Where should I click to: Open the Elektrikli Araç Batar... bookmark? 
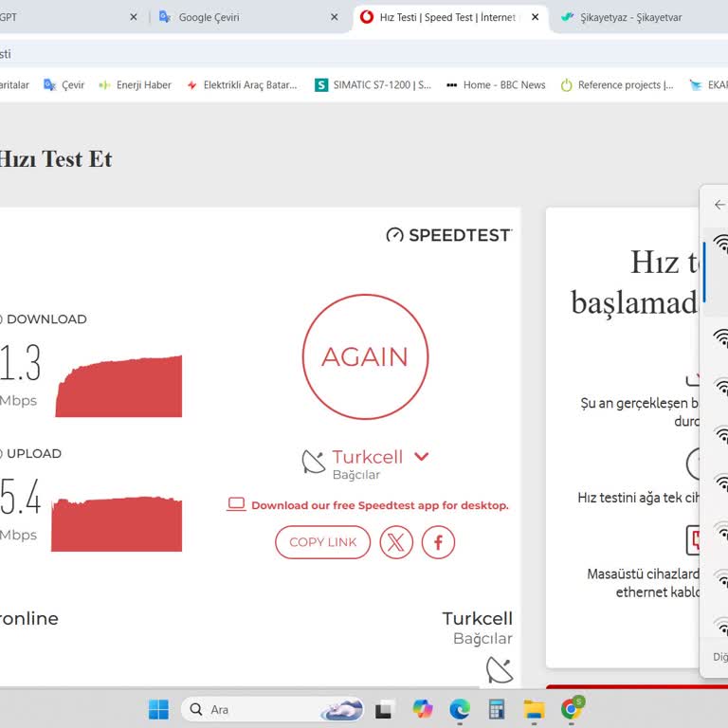pos(242,85)
